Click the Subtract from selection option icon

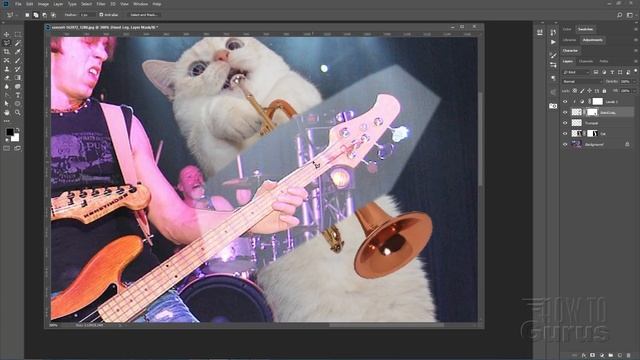[44, 15]
